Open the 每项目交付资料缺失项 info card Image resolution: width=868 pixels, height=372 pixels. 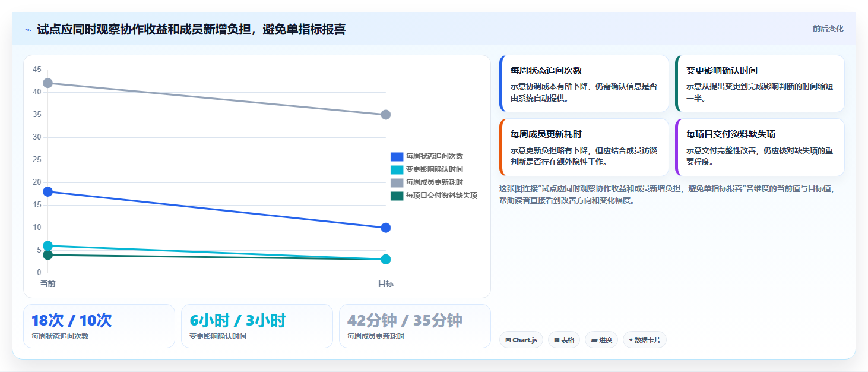[x=760, y=147]
